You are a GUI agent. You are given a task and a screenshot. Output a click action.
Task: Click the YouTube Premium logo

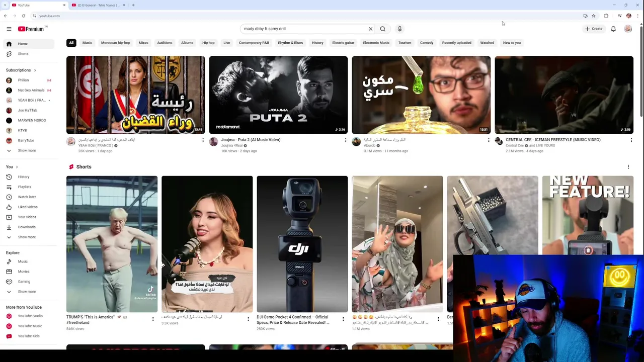(31, 29)
